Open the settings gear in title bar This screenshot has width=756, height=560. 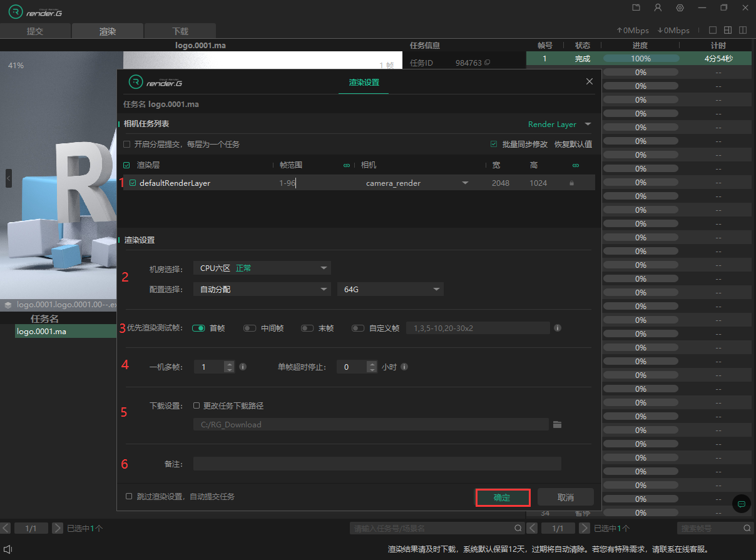coord(680,8)
